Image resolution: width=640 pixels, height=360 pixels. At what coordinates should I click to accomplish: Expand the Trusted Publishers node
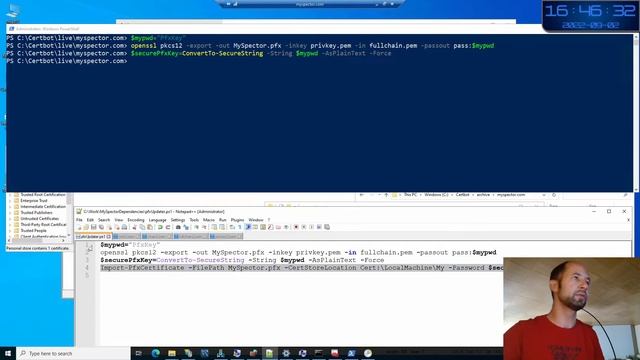click(10, 213)
